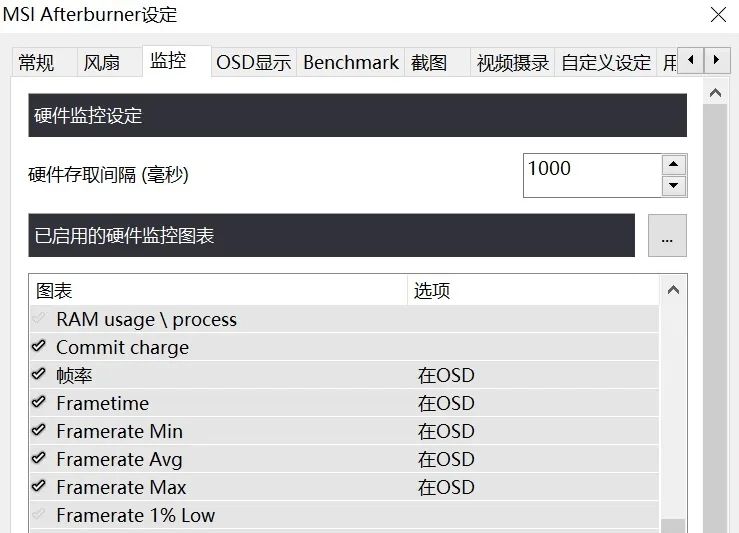Decrease the hardware polling interval value

[674, 186]
